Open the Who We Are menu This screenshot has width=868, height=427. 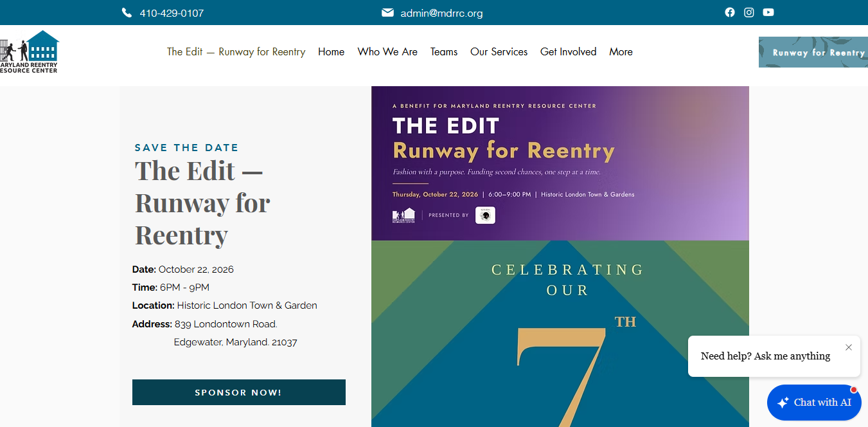[387, 51]
